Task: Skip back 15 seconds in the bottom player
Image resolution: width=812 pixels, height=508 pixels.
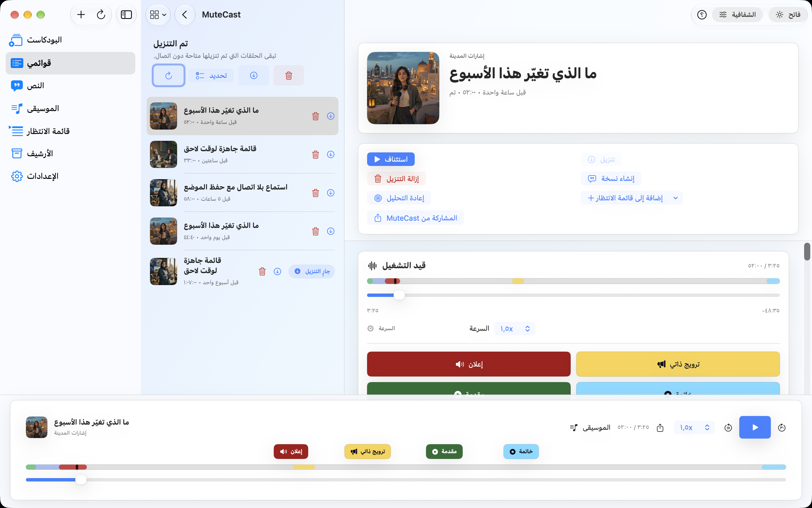Action: 728,427
